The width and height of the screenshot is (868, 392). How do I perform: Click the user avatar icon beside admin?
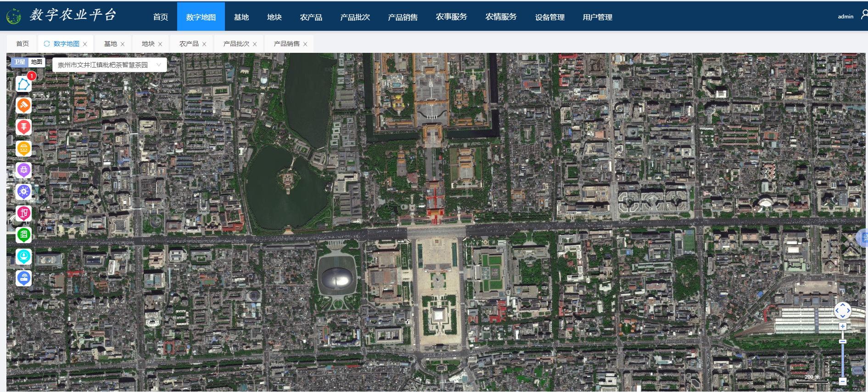pyautogui.click(x=863, y=15)
